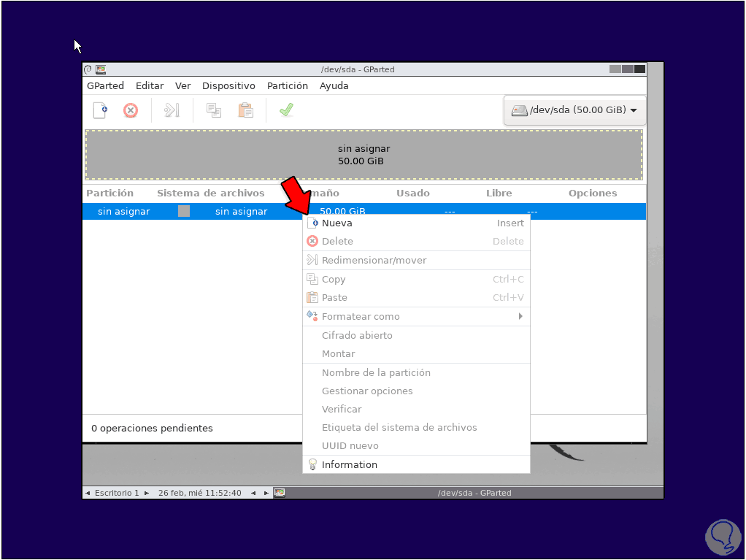Apply all operations with green checkmark
This screenshot has width=746, height=560.
(x=286, y=110)
